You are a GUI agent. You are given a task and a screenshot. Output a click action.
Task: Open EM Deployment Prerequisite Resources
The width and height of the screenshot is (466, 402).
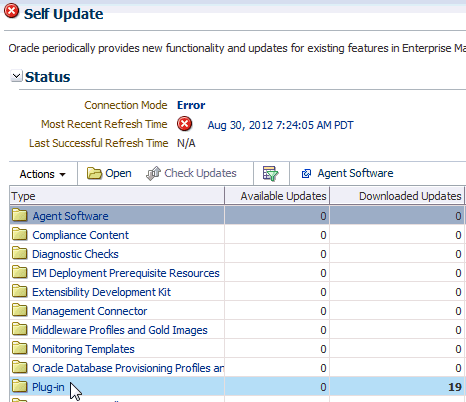(126, 273)
